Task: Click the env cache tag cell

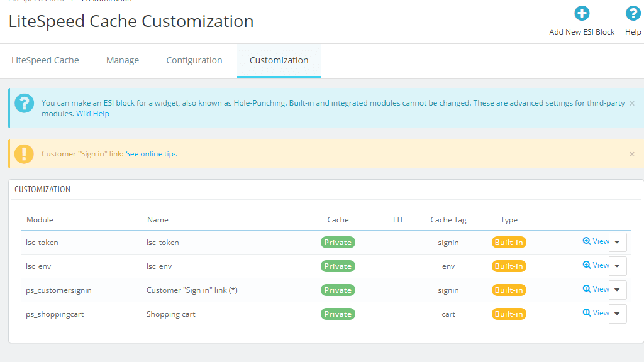Action: [448, 266]
